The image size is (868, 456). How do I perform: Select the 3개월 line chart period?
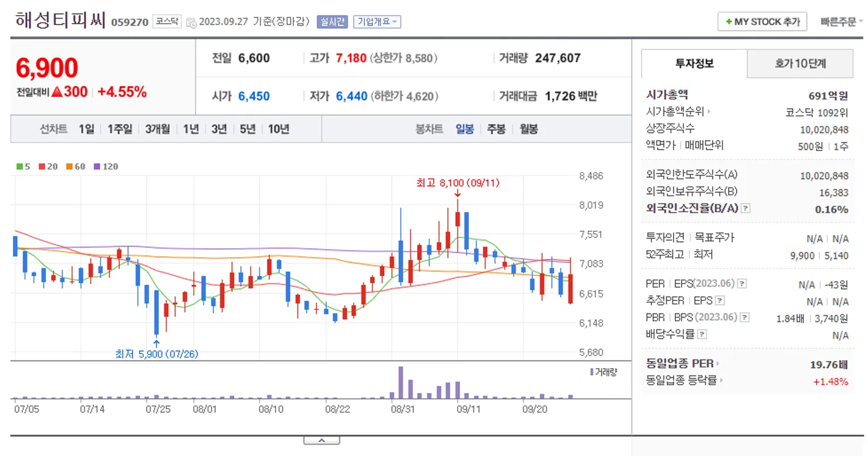coord(157,129)
